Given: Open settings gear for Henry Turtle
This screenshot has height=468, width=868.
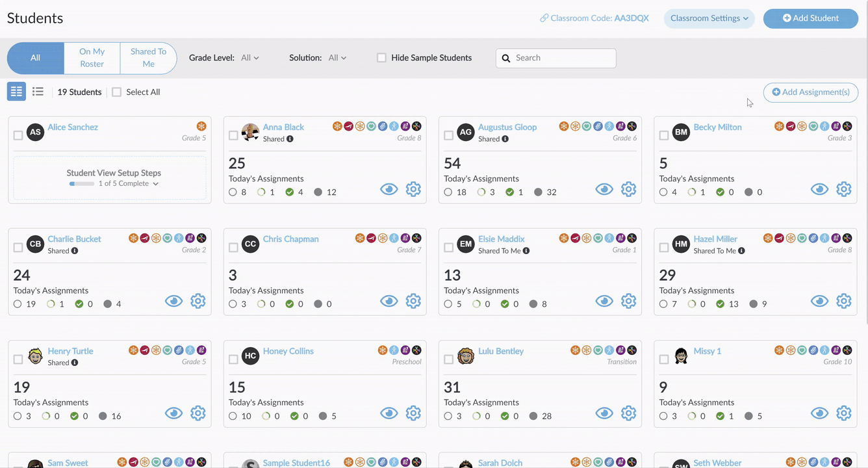Looking at the screenshot, I should click(198, 413).
